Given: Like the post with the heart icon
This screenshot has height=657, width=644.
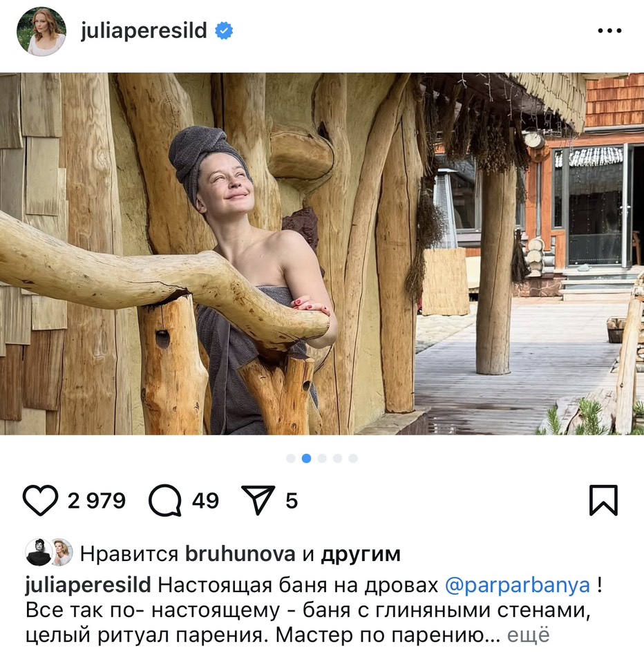Looking at the screenshot, I should pos(40,500).
